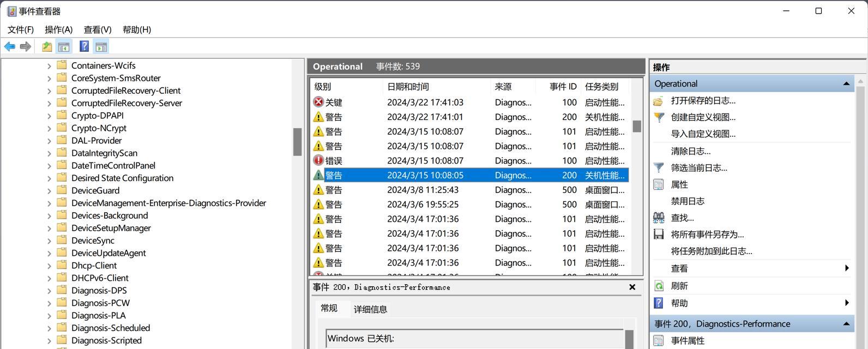Click the folder icon for Crypto-DPAPI
868x349 pixels.
point(62,115)
